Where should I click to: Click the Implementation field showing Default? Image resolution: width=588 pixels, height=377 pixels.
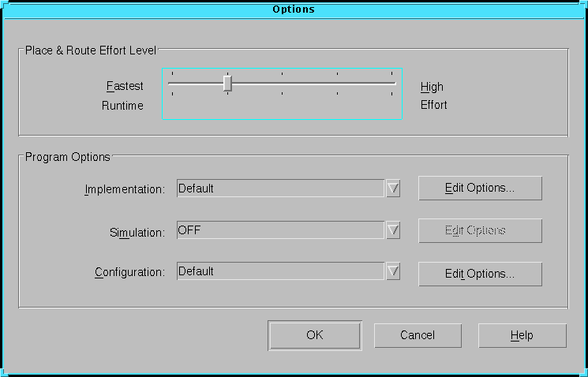pos(280,188)
